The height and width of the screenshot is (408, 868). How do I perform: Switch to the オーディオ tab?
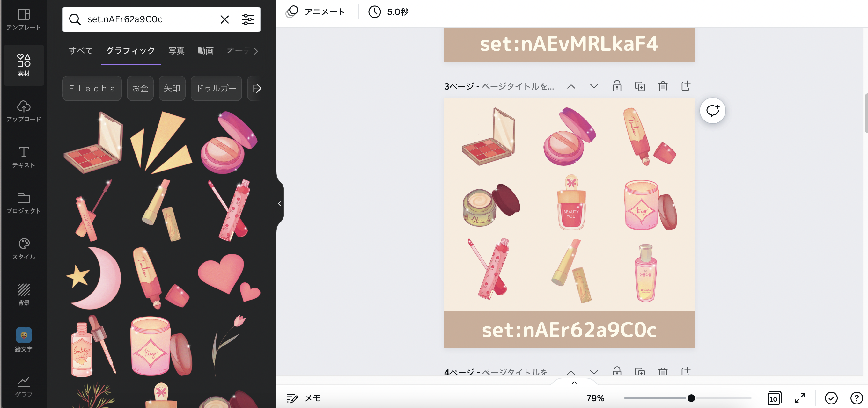point(238,51)
